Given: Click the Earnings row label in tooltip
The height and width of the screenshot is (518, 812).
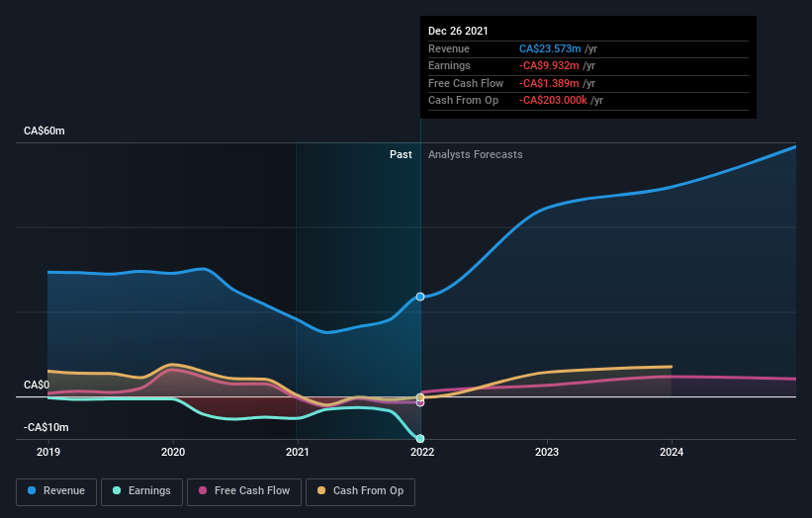Looking at the screenshot, I should point(449,65).
